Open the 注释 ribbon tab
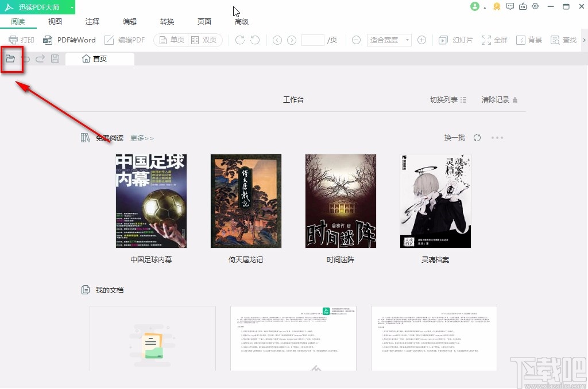Image resolution: width=588 pixels, height=389 pixels. tap(92, 22)
